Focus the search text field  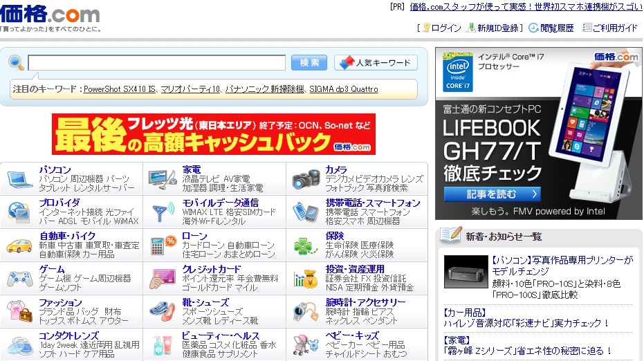tap(156, 62)
